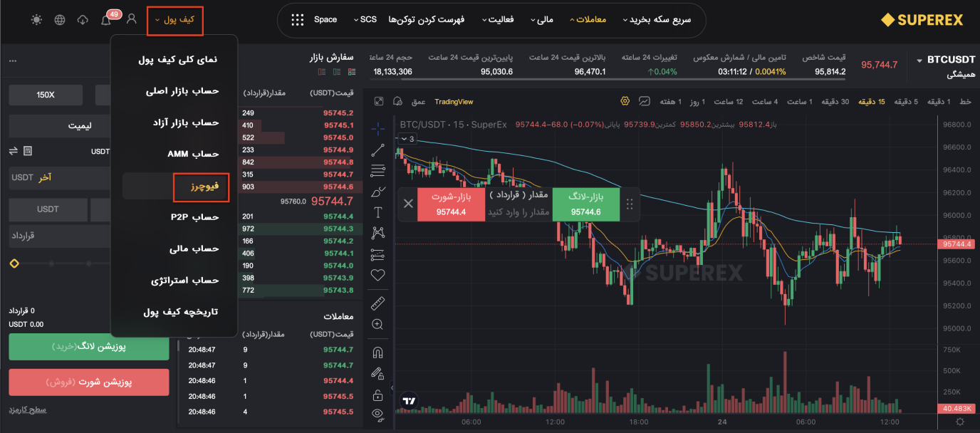Click the yellow leverage slider handle
This screenshot has height=433, width=980.
[14, 264]
